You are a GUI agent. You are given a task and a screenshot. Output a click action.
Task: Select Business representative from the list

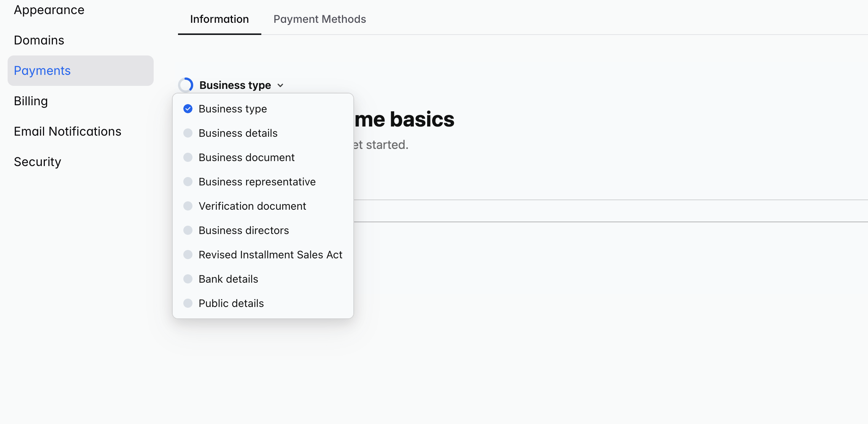[257, 182]
